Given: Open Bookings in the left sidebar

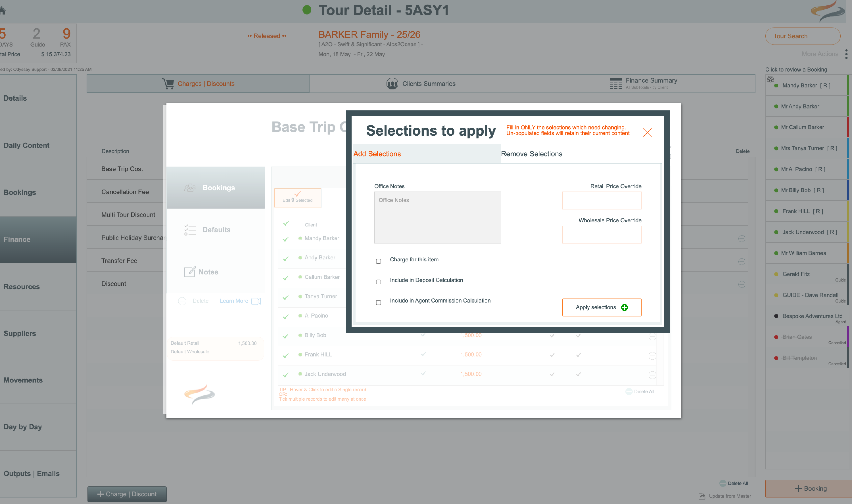Looking at the screenshot, I should (x=38, y=193).
